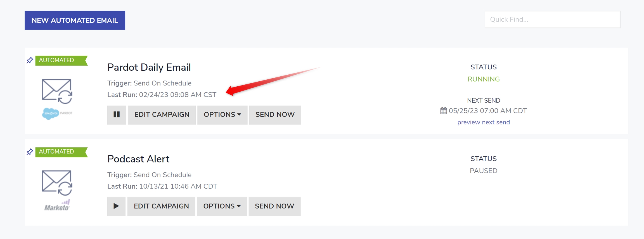Viewport: 644px width, 239px height.
Task: Click the Podcast Alert title
Action: (138, 159)
